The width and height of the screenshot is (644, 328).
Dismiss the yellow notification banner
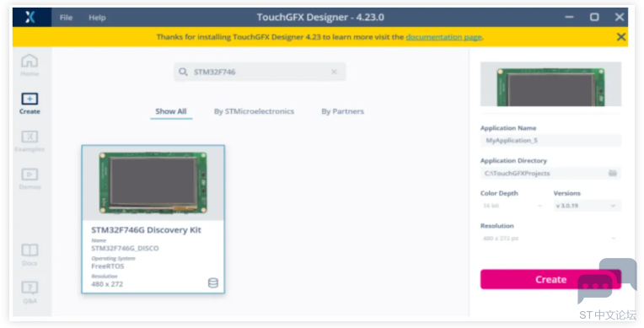pyautogui.click(x=621, y=37)
